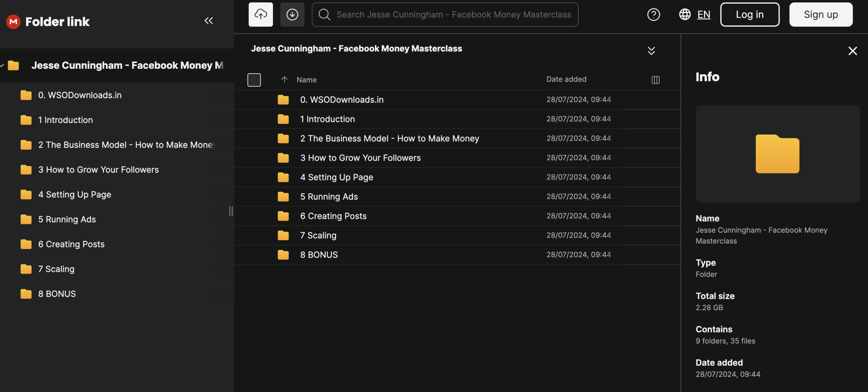Open the 6 Creating Posts folder row
The image size is (868, 392).
[x=333, y=216]
